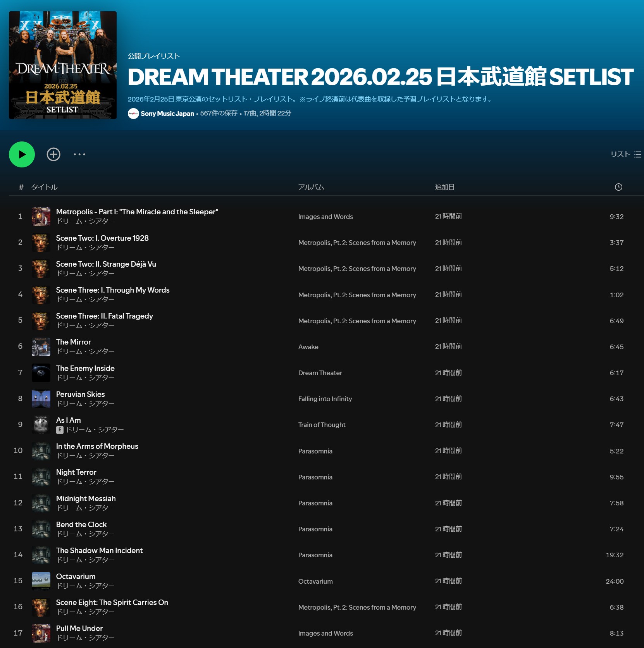Screen dimensions: 644x648
Task: Open the playlist cover art image
Action: click(63, 65)
